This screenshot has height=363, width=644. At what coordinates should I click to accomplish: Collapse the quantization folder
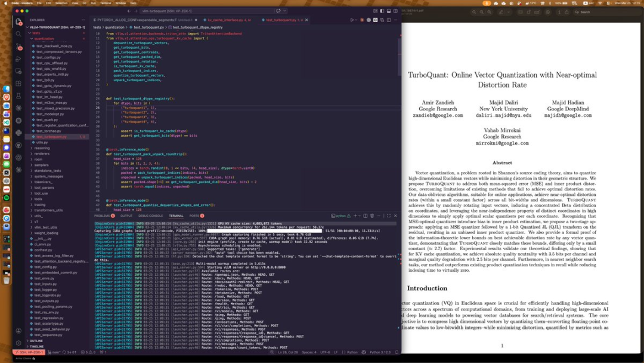coord(57,39)
